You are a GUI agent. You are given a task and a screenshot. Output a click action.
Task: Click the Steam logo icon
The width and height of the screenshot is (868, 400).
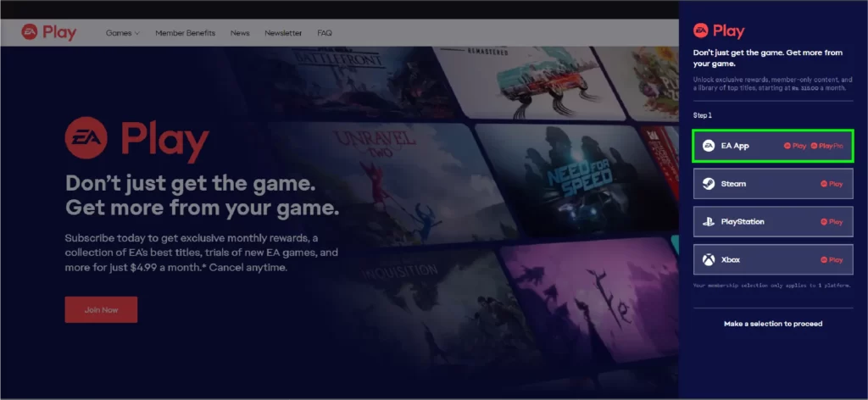point(709,184)
